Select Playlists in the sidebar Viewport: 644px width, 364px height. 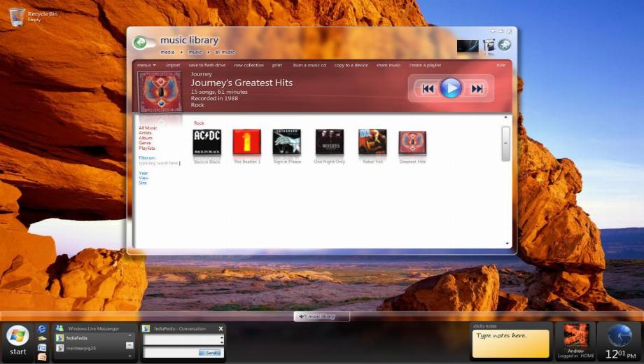click(x=146, y=148)
